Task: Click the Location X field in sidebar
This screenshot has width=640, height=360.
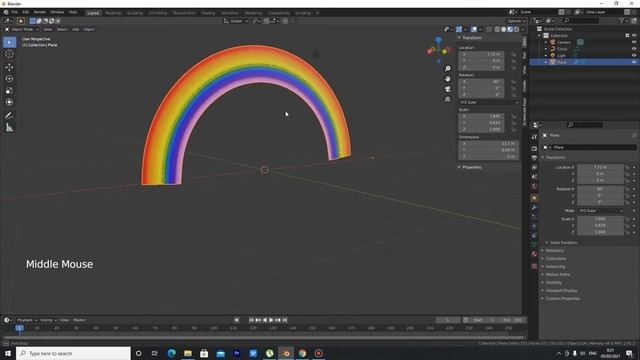Action: pyautogui.click(x=482, y=54)
